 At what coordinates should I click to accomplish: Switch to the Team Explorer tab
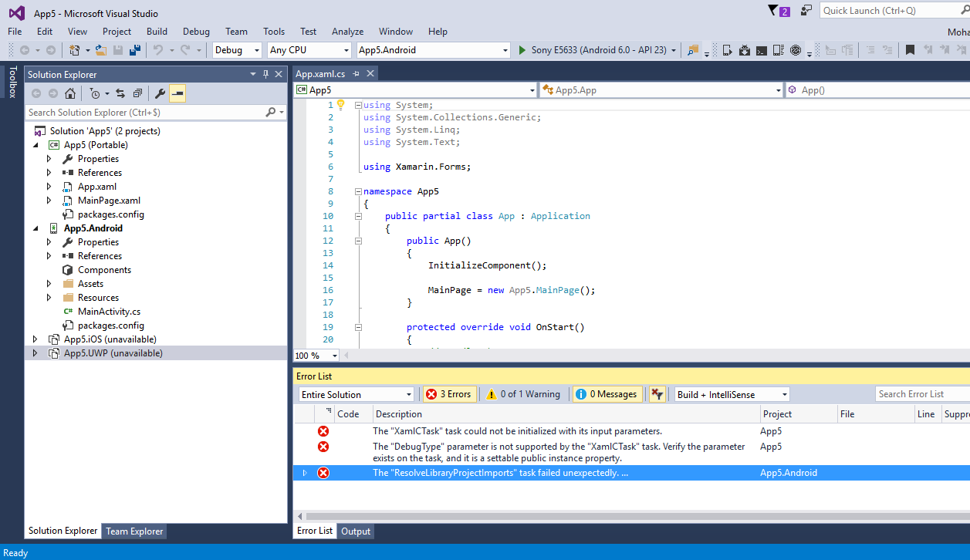tap(134, 531)
